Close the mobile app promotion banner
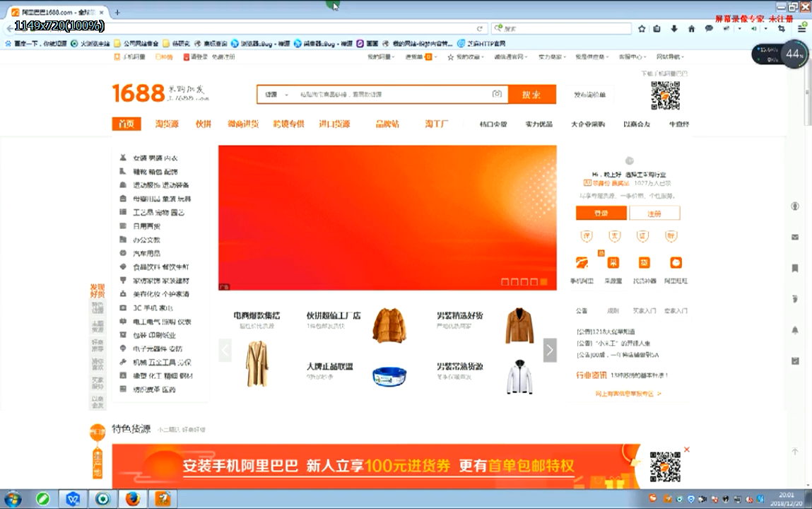 tap(687, 450)
